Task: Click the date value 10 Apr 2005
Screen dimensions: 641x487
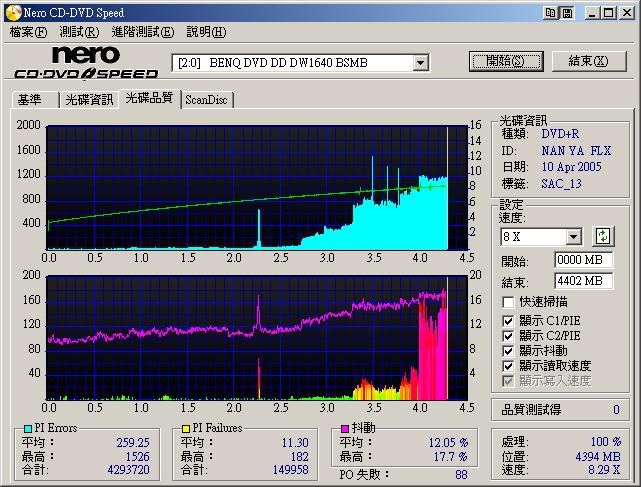Action: tap(572, 167)
